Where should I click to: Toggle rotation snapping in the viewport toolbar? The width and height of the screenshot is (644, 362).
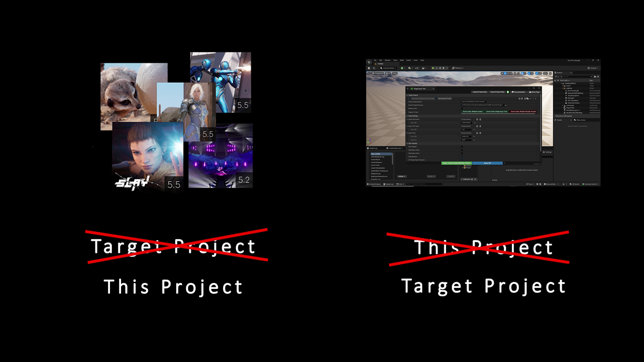click(529, 73)
